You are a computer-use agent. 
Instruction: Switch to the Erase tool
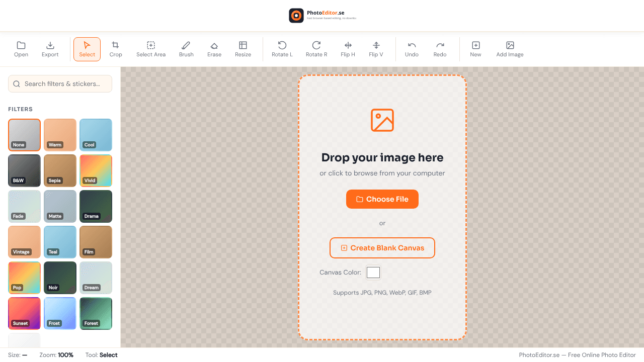[x=214, y=49]
